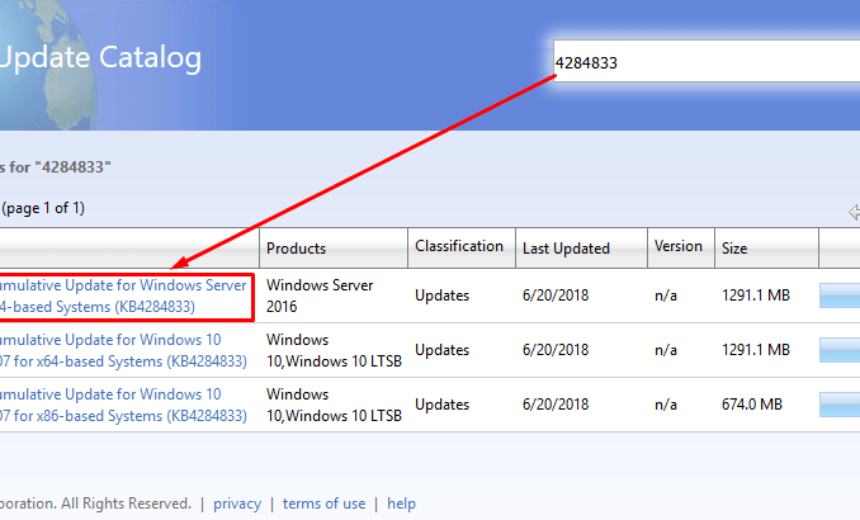Open the x86-based Windows 10 update link
860x520 pixels.
click(123, 405)
